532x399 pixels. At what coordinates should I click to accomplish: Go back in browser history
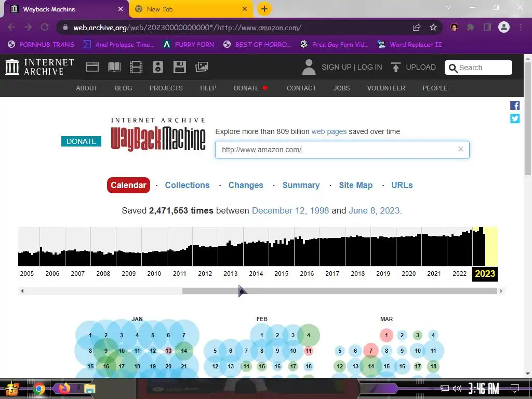click(11, 27)
